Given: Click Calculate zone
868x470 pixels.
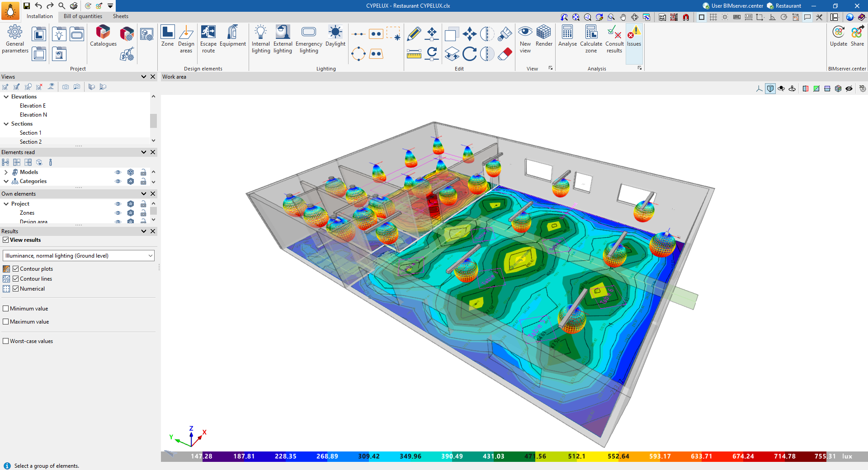Looking at the screenshot, I should pos(591,39).
